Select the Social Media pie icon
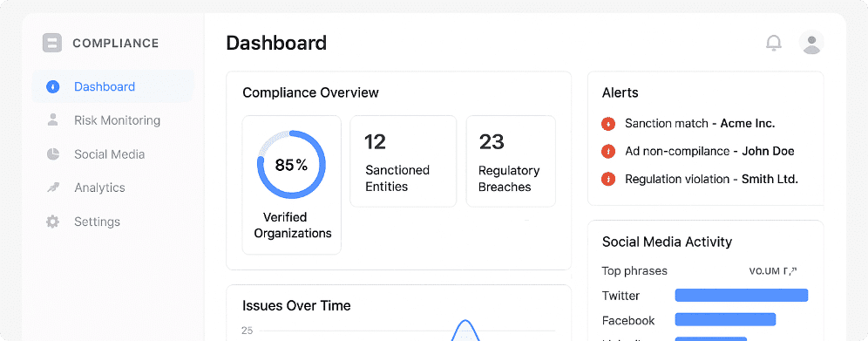The image size is (868, 341). (x=52, y=153)
